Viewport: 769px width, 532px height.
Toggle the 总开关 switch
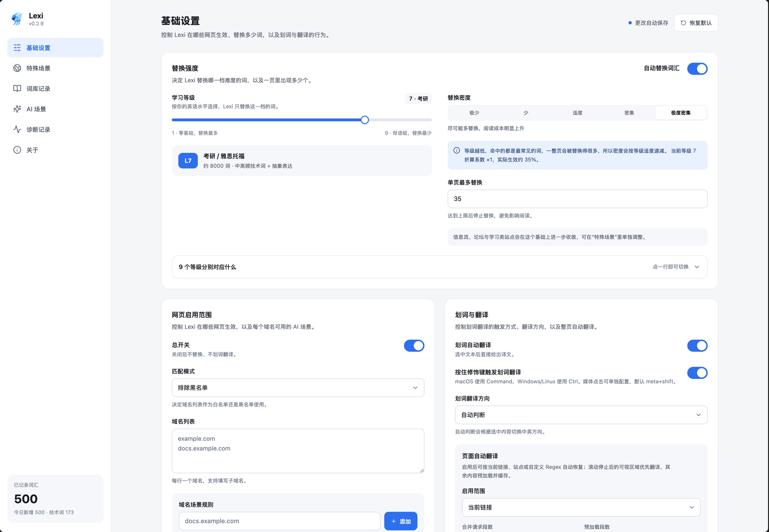coord(414,346)
